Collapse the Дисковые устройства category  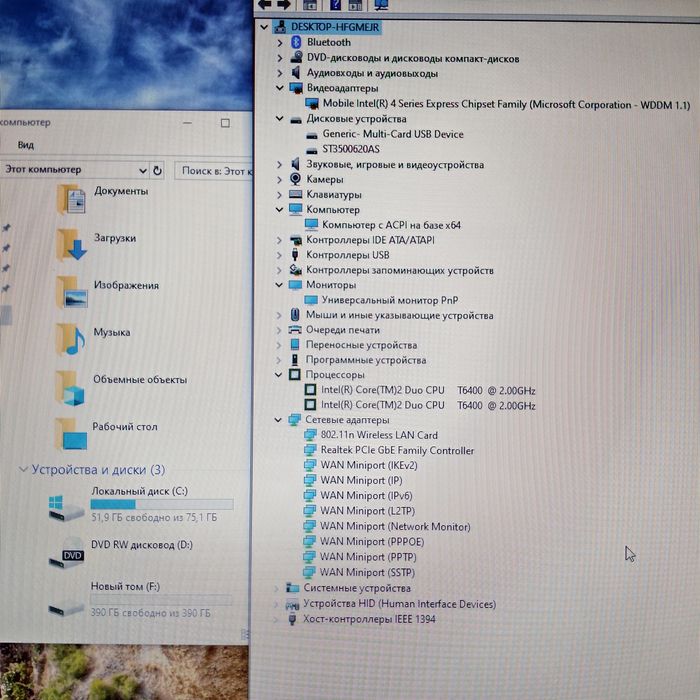(x=279, y=119)
